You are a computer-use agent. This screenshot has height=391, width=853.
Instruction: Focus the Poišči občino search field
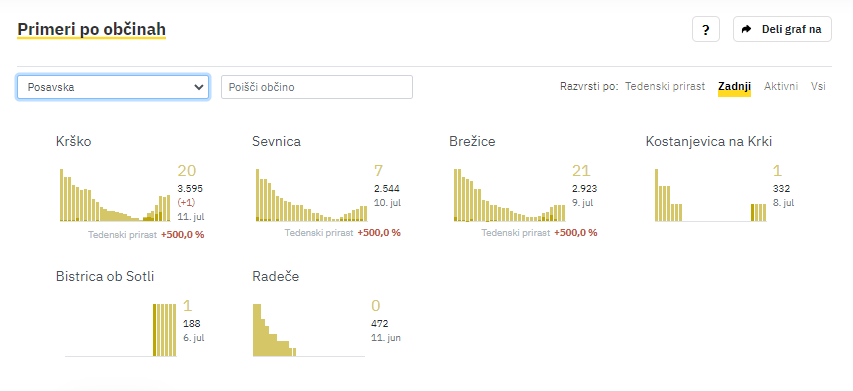coord(317,87)
